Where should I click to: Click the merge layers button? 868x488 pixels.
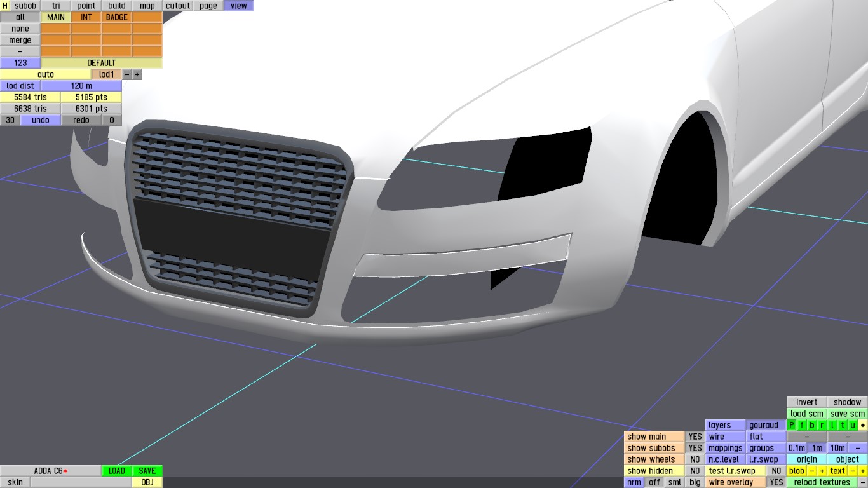tap(20, 40)
